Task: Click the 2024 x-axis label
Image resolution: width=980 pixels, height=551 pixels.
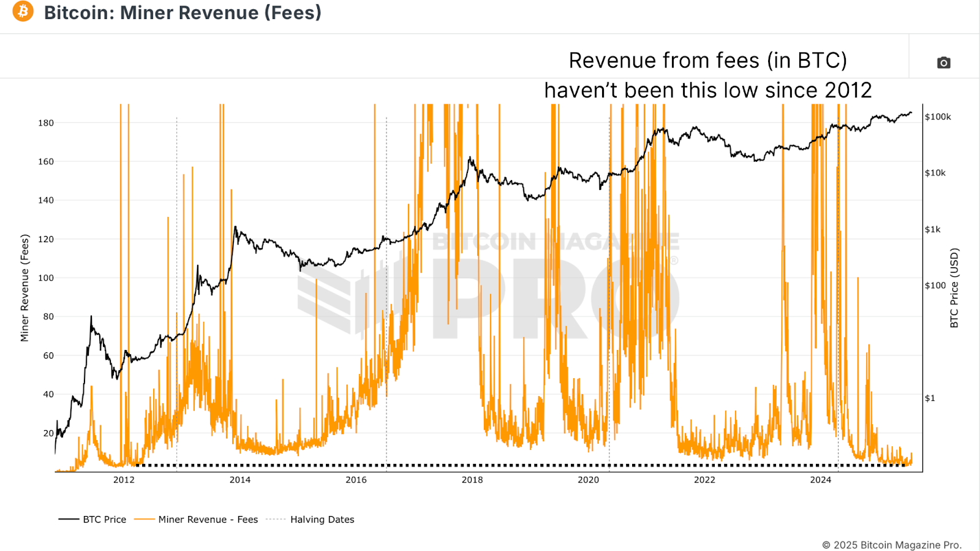Action: tap(821, 480)
